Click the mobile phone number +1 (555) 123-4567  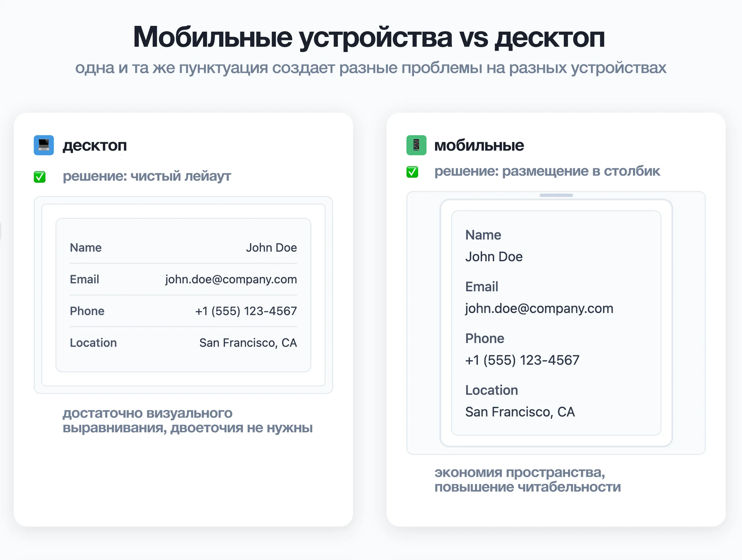click(522, 360)
